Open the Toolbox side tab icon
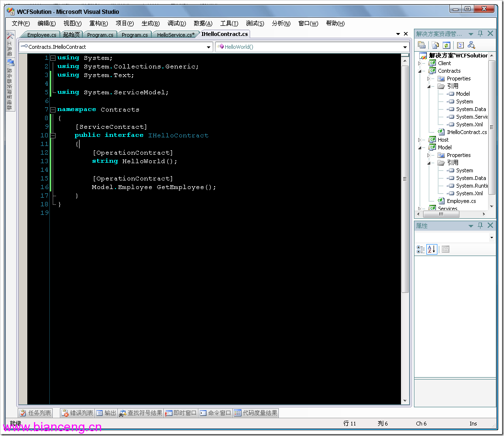Image resolution: width=504 pixels, height=436 pixels. tap(10, 36)
